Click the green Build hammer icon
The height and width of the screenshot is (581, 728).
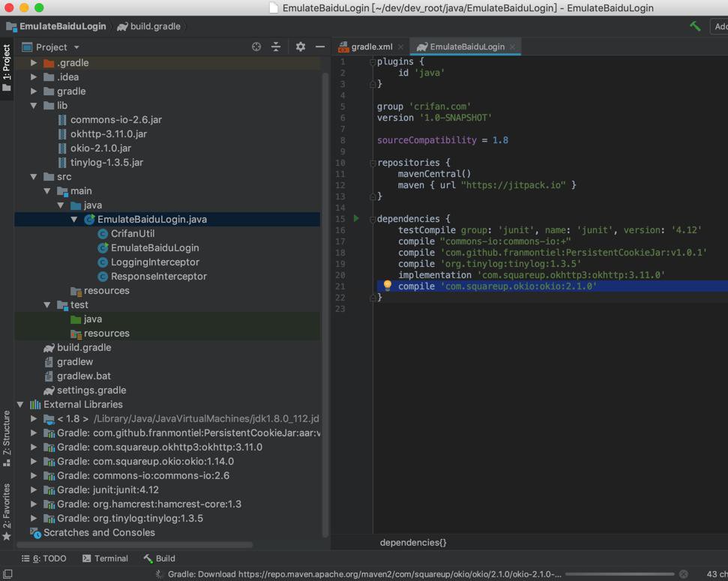tap(695, 26)
